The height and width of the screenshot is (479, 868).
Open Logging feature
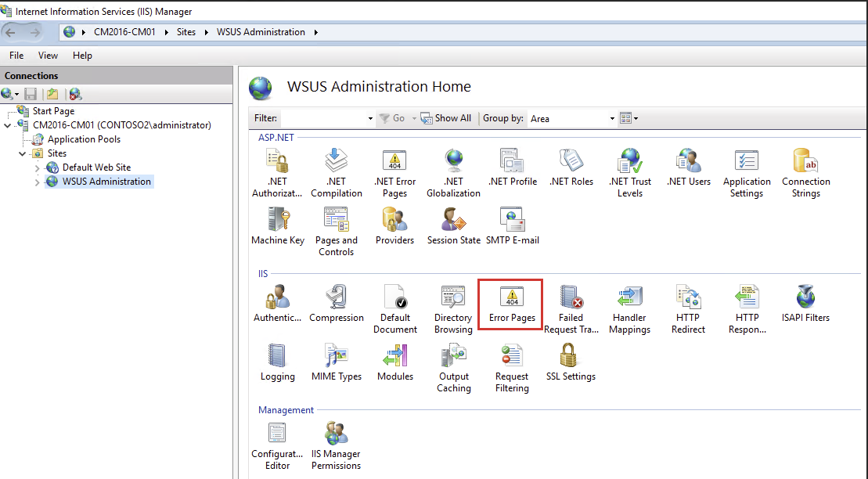click(277, 362)
